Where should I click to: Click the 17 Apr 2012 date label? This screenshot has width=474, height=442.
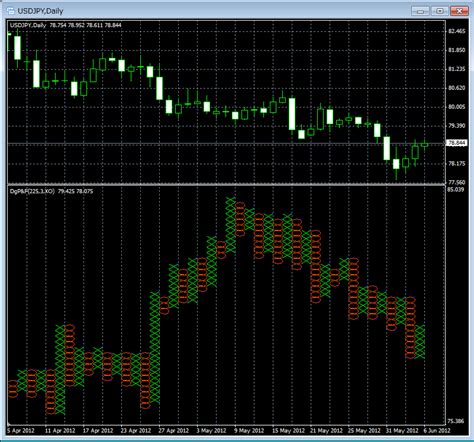[x=98, y=431]
